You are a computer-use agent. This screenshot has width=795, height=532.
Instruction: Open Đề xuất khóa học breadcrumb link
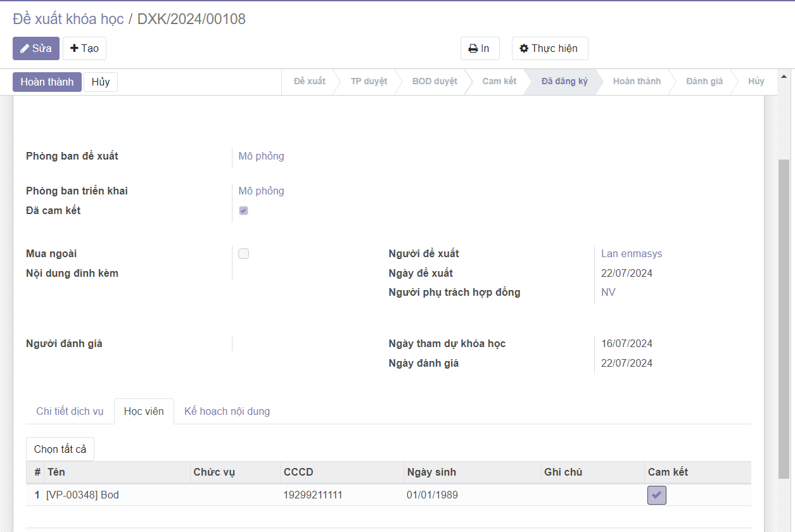click(68, 19)
